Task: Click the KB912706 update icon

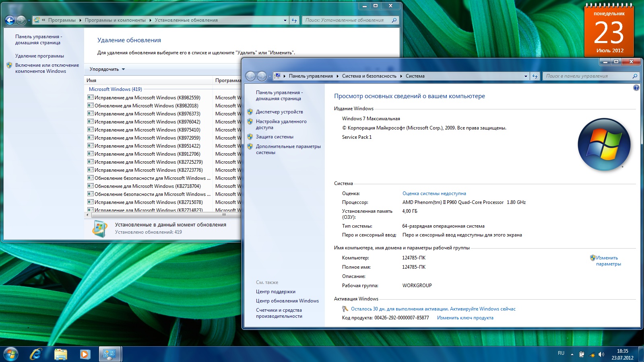Action: [x=91, y=154]
